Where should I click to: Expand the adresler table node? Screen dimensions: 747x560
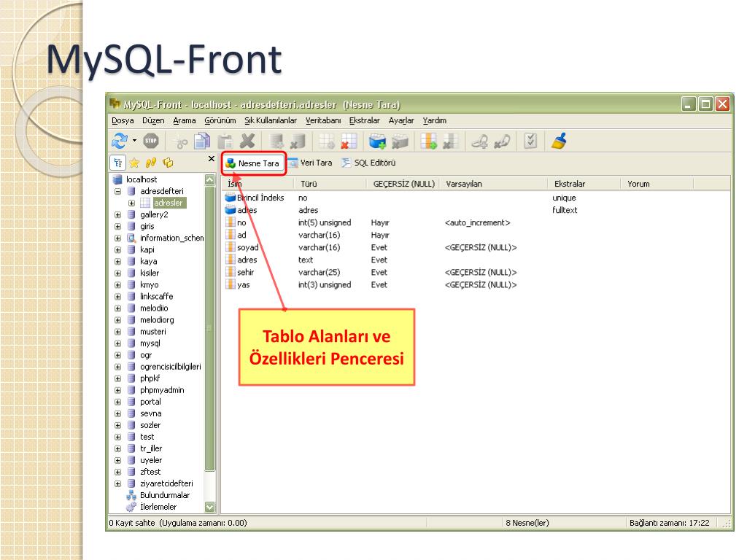tap(131, 203)
